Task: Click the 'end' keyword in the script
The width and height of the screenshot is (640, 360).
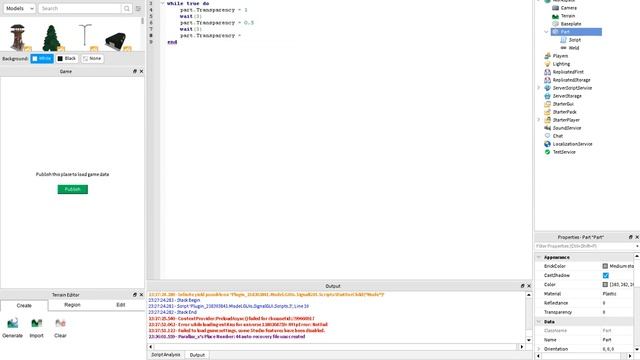Action: click(x=172, y=42)
